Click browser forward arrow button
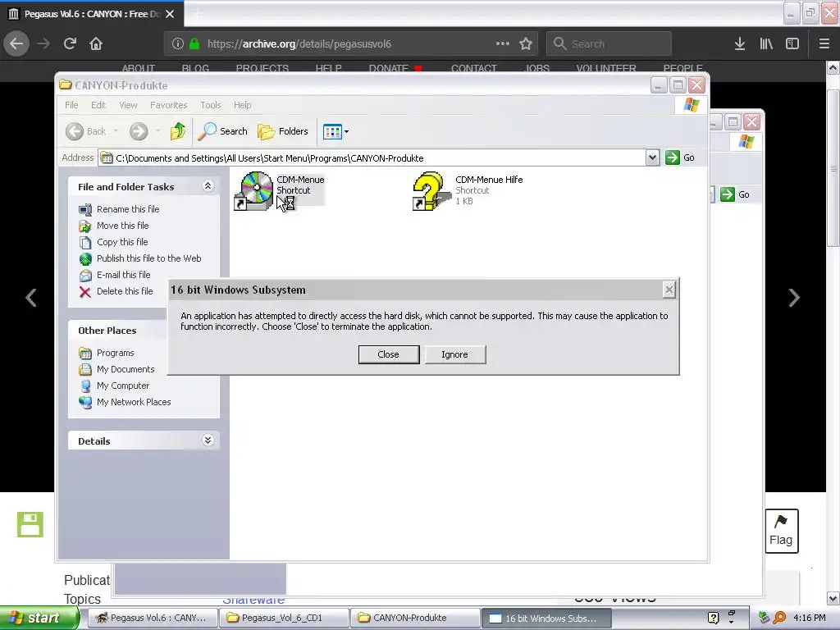The width and height of the screenshot is (840, 630). (43, 43)
